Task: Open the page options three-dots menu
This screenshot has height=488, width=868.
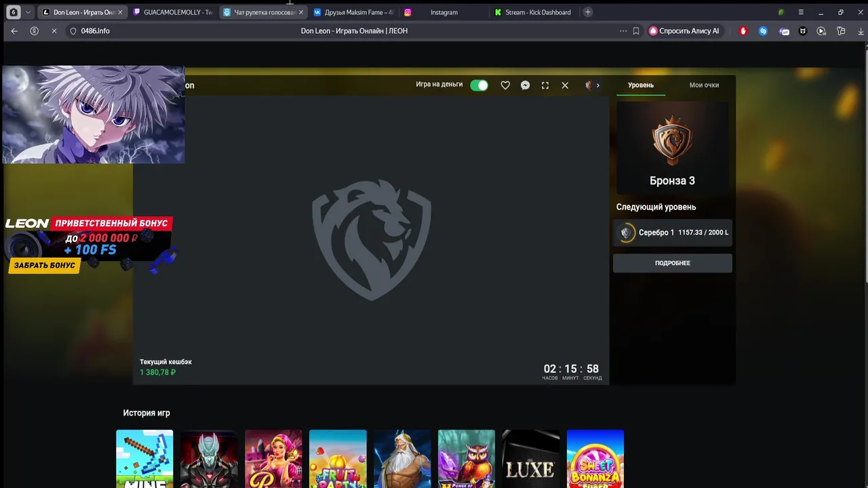Action: pyautogui.click(x=623, y=31)
